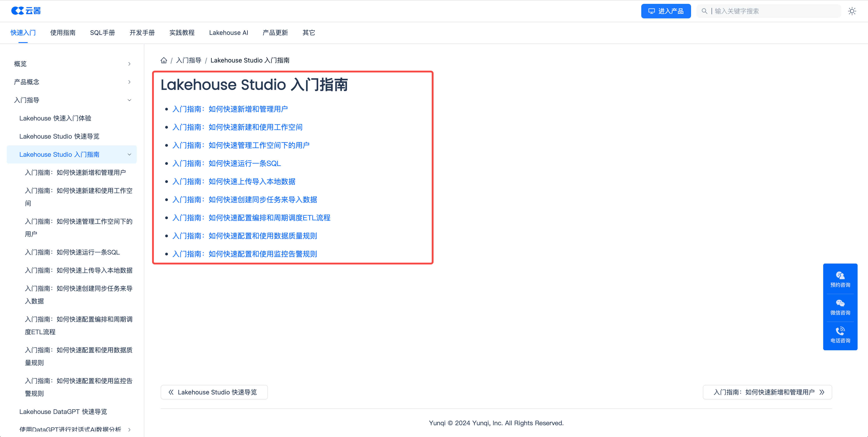Open the Lakehouse AI tab
Image resolution: width=868 pixels, height=437 pixels.
pos(229,32)
